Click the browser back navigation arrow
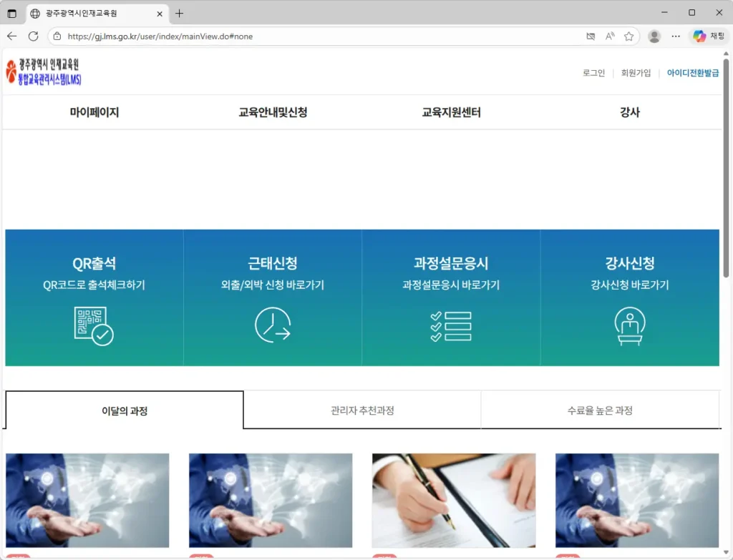 click(x=12, y=36)
